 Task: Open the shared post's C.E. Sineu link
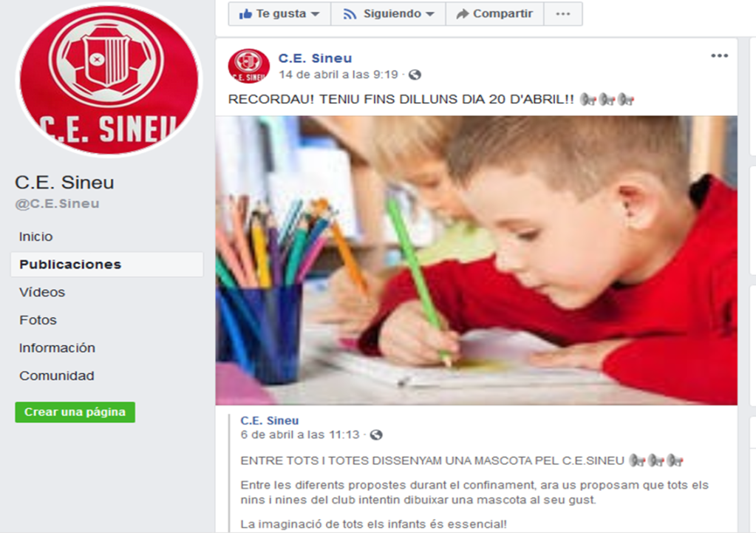(x=270, y=421)
